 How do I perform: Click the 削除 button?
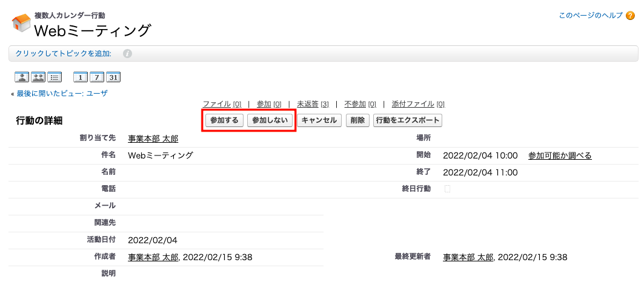[357, 120]
